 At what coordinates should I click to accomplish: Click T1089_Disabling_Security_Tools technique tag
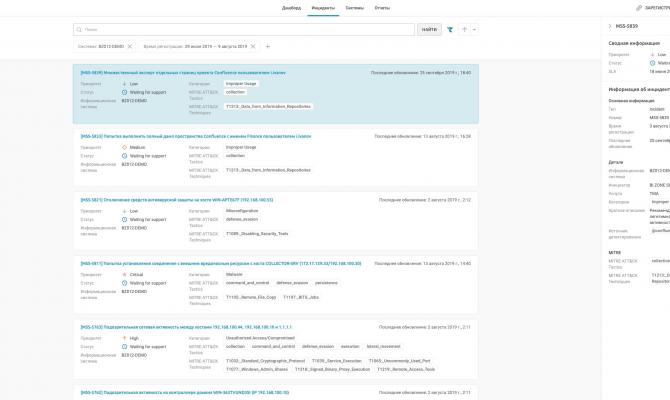257,234
